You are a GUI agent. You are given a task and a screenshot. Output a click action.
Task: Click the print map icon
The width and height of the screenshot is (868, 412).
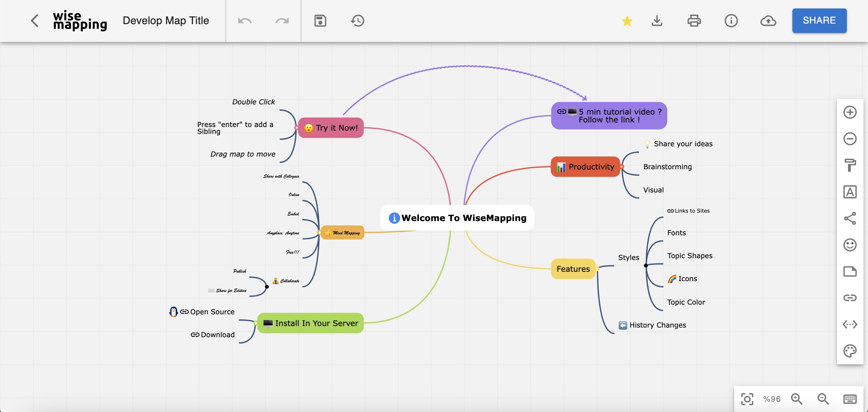point(694,21)
